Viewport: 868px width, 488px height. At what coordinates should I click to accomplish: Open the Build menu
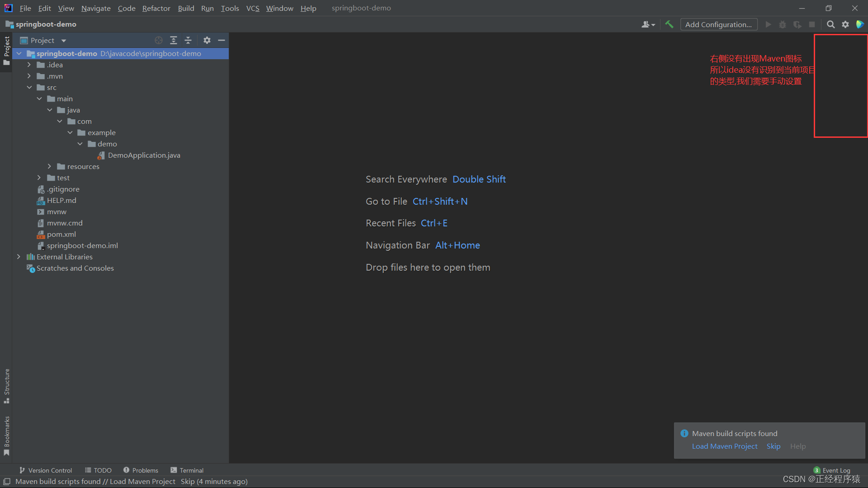coord(186,8)
